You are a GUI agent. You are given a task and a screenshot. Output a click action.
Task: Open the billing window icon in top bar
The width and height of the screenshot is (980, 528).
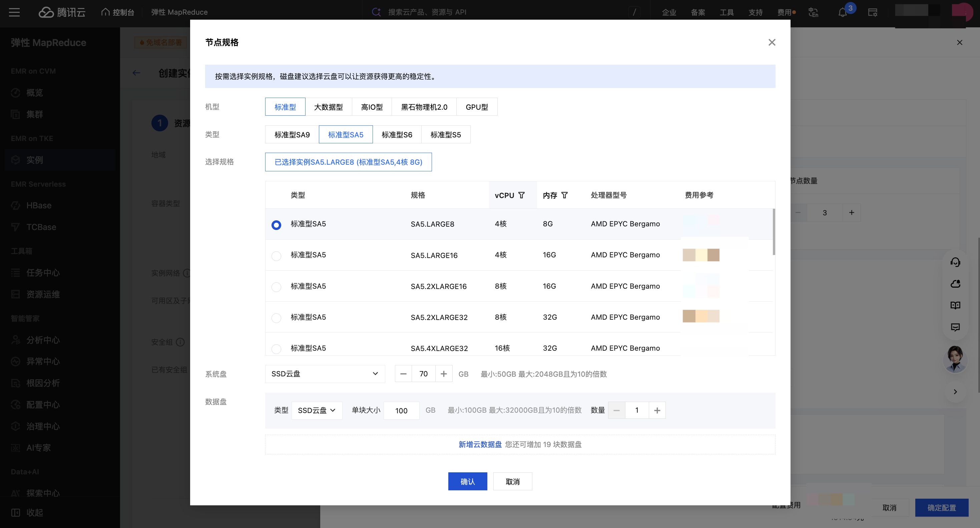(x=872, y=12)
